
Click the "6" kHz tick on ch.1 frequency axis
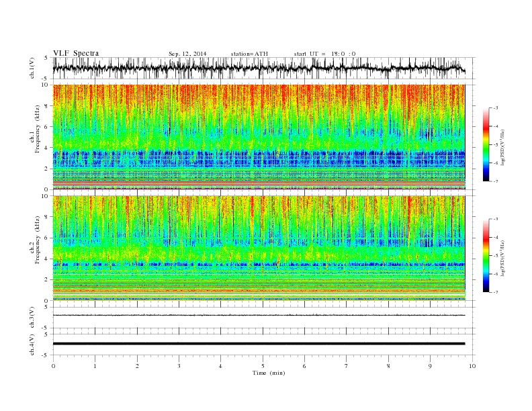point(47,126)
